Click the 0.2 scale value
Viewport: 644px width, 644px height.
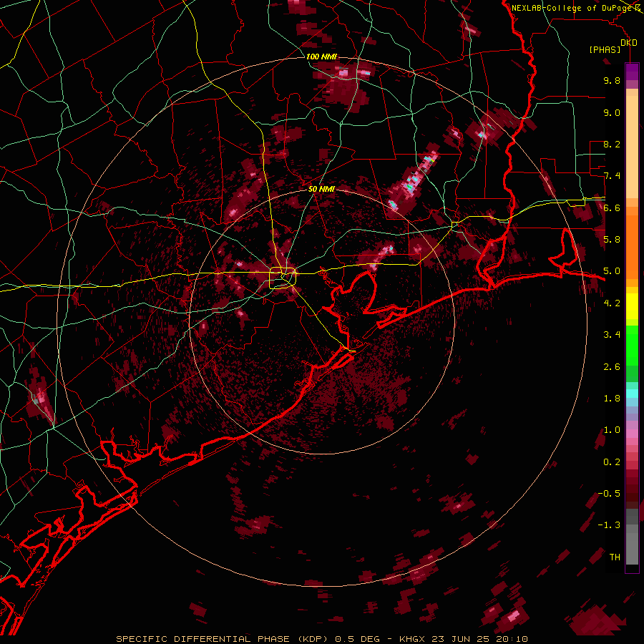pyautogui.click(x=612, y=462)
